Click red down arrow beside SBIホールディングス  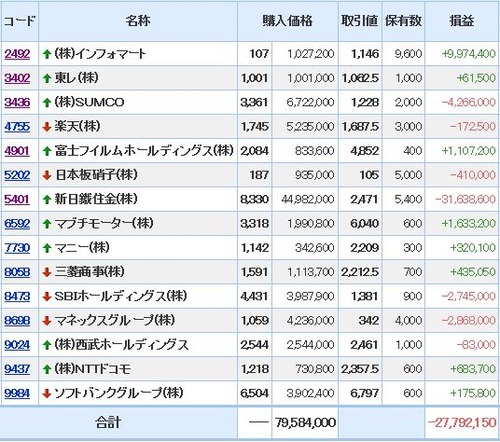click(47, 297)
